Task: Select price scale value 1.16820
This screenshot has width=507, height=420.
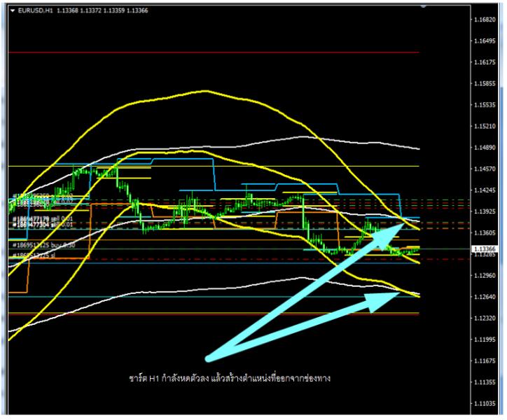Action: 485,20
